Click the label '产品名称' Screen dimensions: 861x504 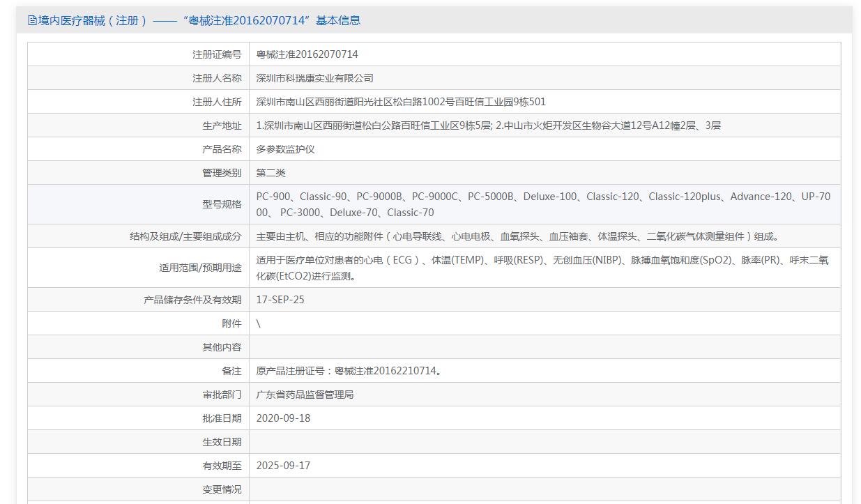(222, 149)
